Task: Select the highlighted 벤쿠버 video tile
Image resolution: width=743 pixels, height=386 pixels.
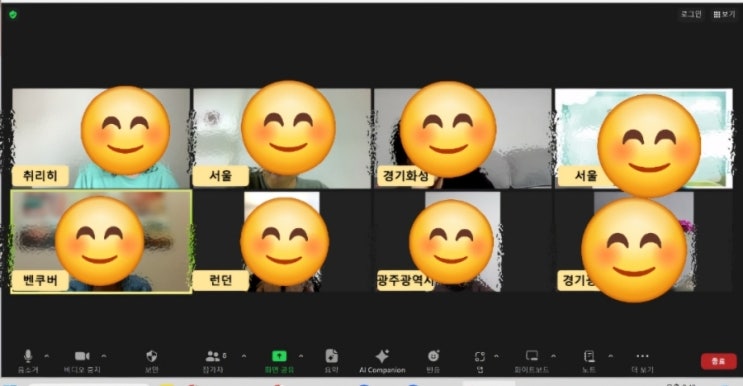Action: pyautogui.click(x=101, y=242)
